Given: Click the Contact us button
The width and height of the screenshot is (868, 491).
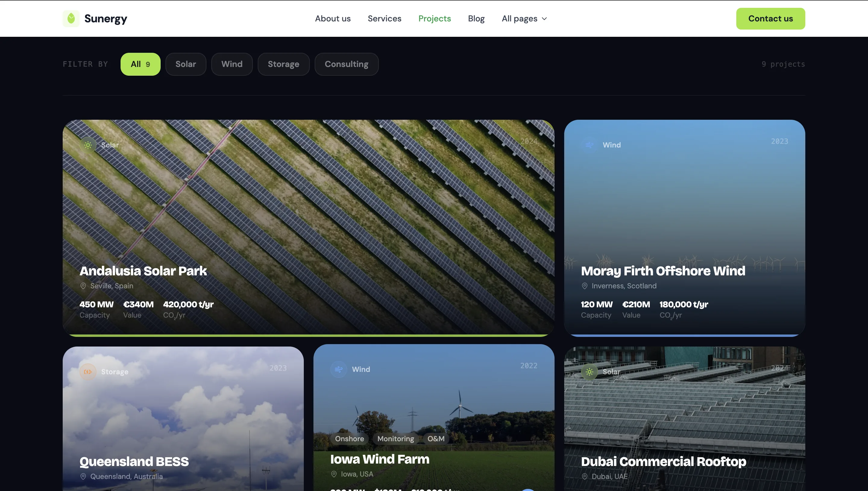Looking at the screenshot, I should [771, 18].
